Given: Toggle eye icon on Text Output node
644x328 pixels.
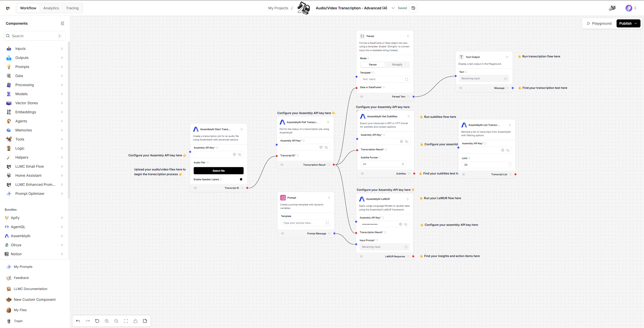Looking at the screenshot, I should (x=461, y=88).
